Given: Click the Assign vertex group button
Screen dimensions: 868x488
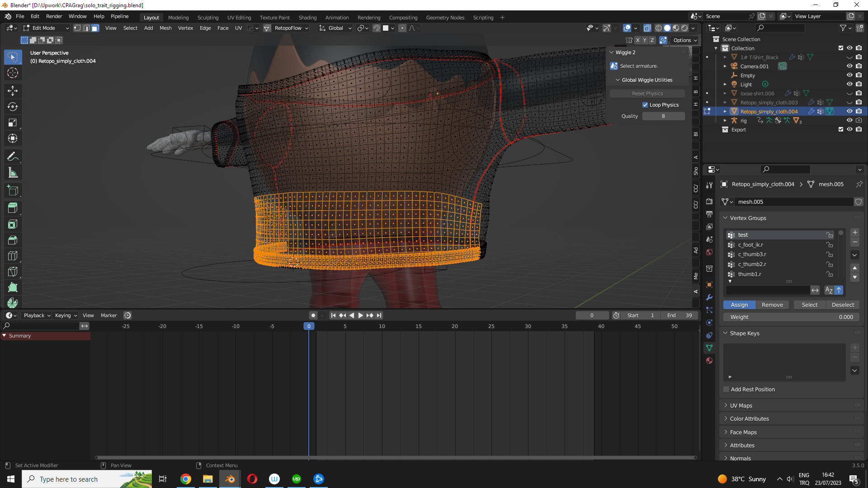Looking at the screenshot, I should point(739,305).
